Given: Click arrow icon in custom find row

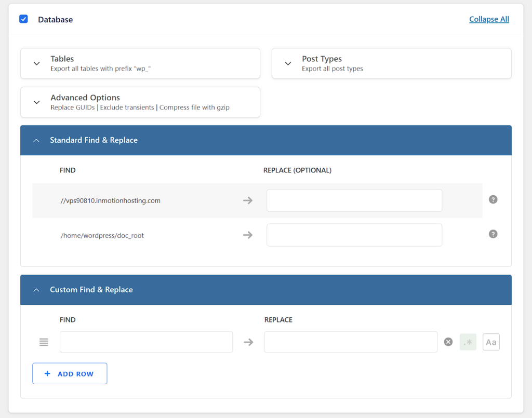Looking at the screenshot, I should [248, 342].
